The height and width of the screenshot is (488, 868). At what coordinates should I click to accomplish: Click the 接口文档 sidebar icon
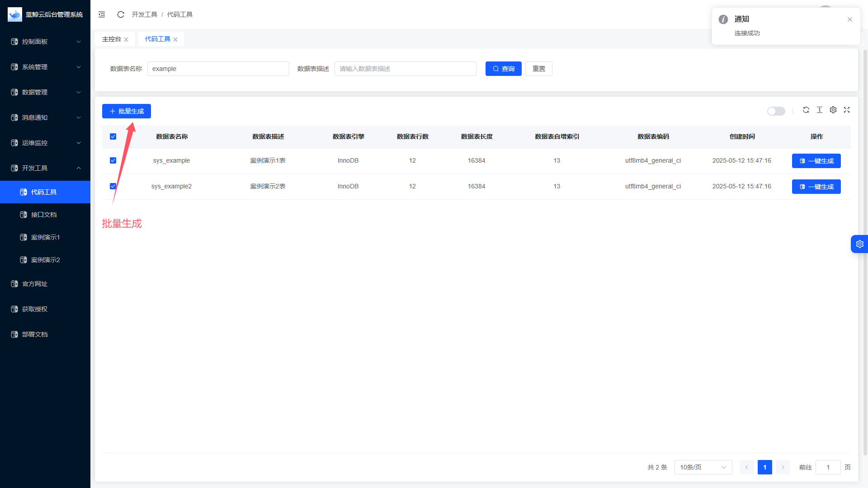point(24,215)
